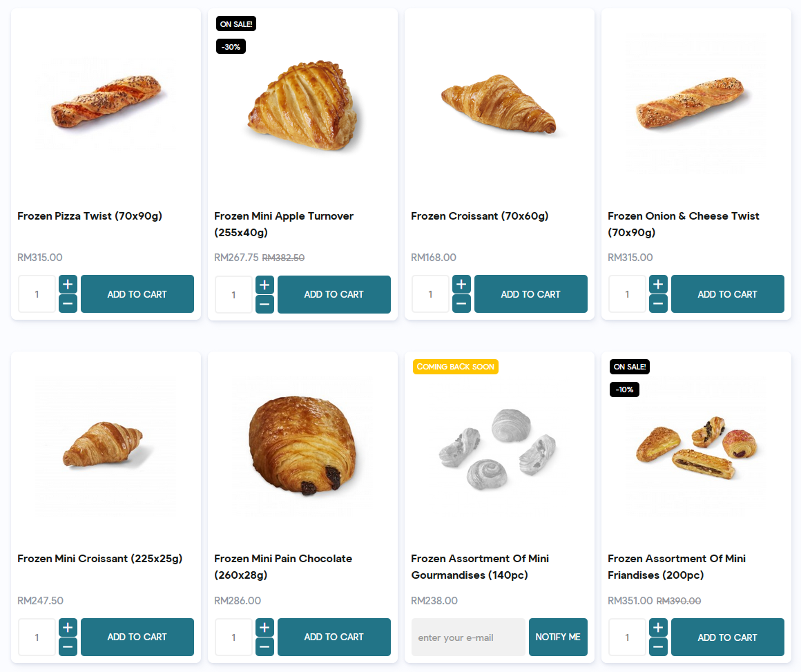801x672 pixels.
Task: Click NOTIFY ME for Mini Gourmandises
Action: tap(558, 637)
